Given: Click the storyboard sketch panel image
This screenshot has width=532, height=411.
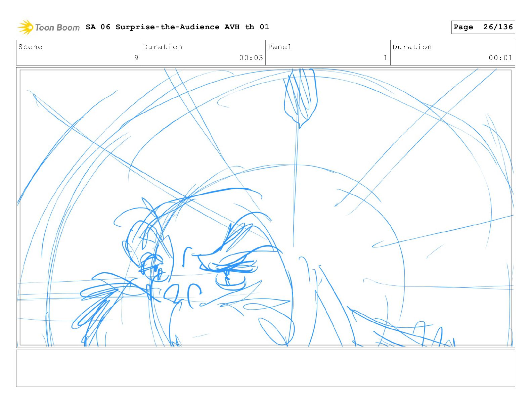Looking at the screenshot, I should tap(266, 208).
